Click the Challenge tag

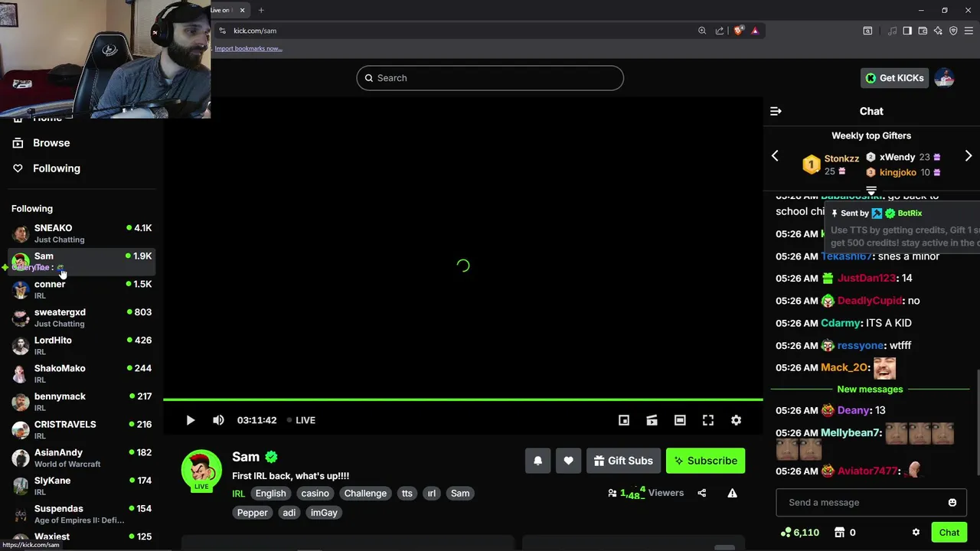365,494
